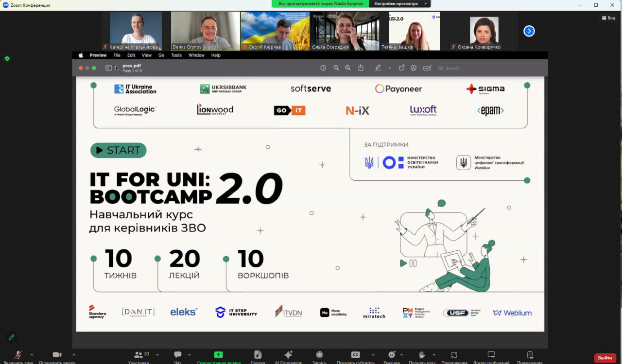Unmute microphone with Включить звук

[x=18, y=357]
